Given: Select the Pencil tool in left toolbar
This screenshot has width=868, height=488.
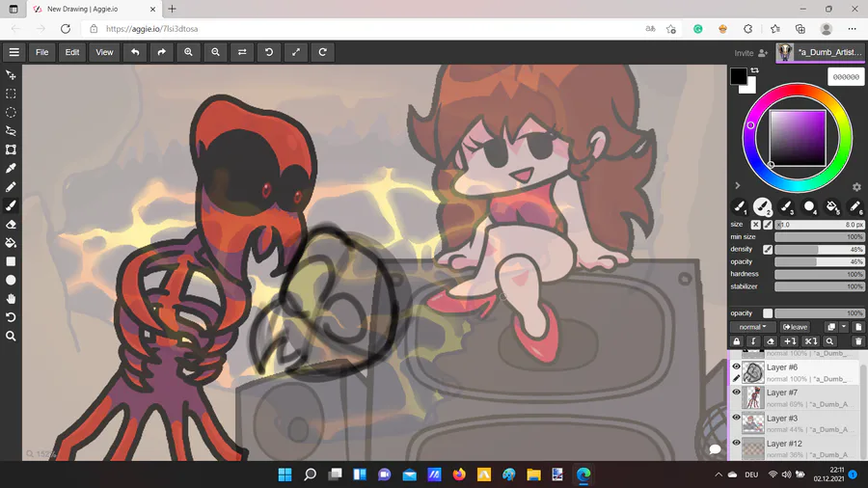Looking at the screenshot, I should 11,187.
